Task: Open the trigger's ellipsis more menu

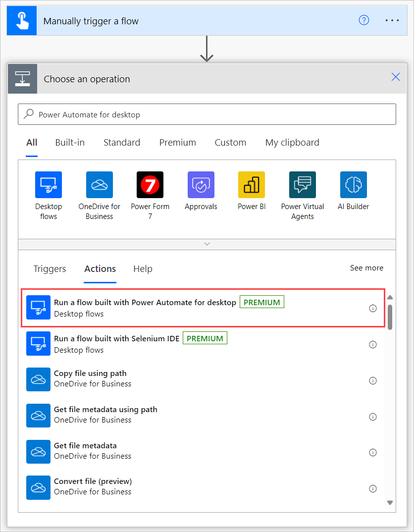Action: pyautogui.click(x=392, y=20)
